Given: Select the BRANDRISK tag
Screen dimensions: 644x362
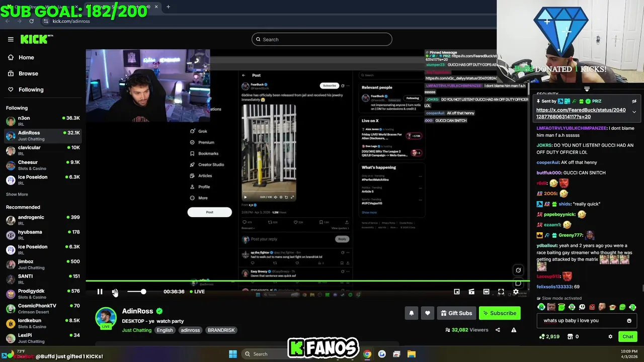Looking at the screenshot, I should [x=221, y=330].
